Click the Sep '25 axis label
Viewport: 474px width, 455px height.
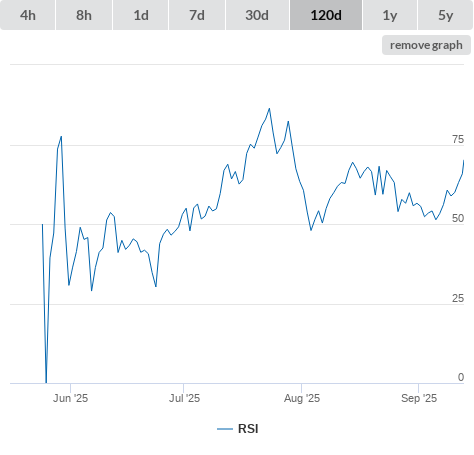[419, 398]
